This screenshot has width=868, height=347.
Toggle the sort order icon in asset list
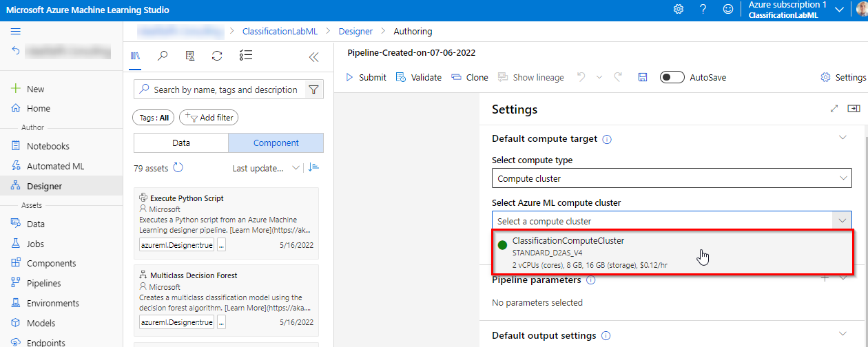[314, 167]
